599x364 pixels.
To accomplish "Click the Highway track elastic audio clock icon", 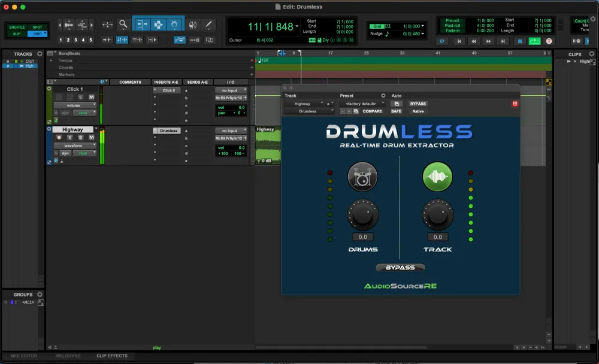I will click(x=56, y=161).
